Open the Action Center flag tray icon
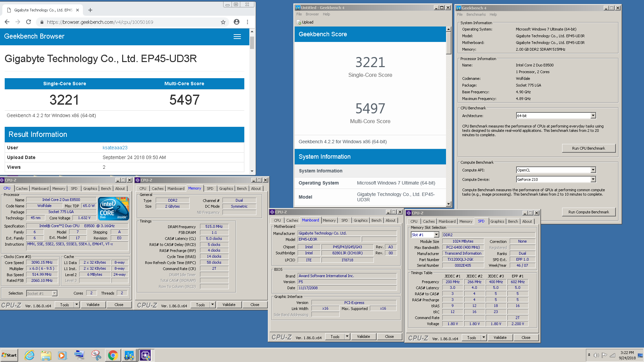 point(604,355)
